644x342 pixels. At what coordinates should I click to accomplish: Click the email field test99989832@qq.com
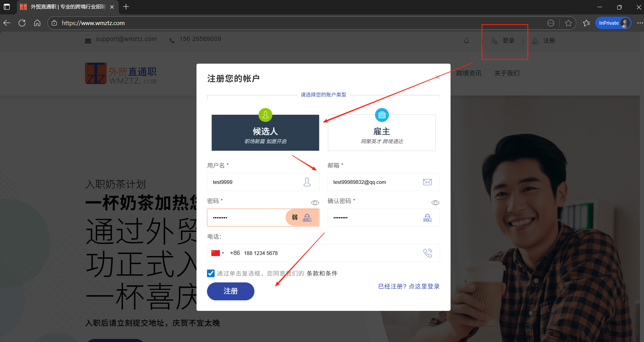pyautogui.click(x=383, y=182)
